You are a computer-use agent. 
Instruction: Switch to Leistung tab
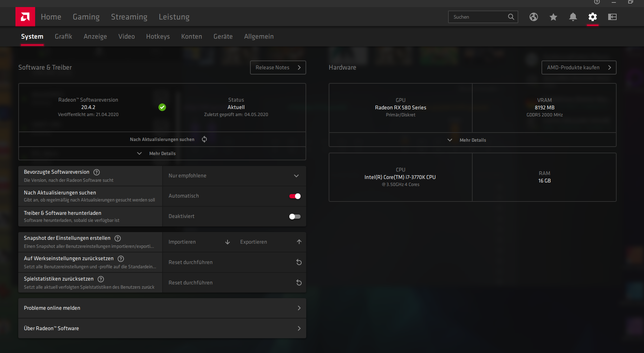click(174, 17)
